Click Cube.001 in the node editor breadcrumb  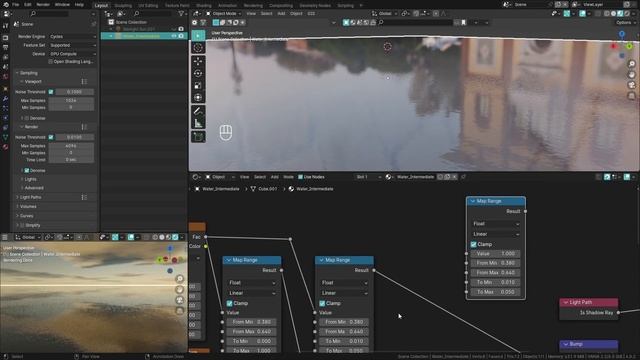(x=267, y=189)
